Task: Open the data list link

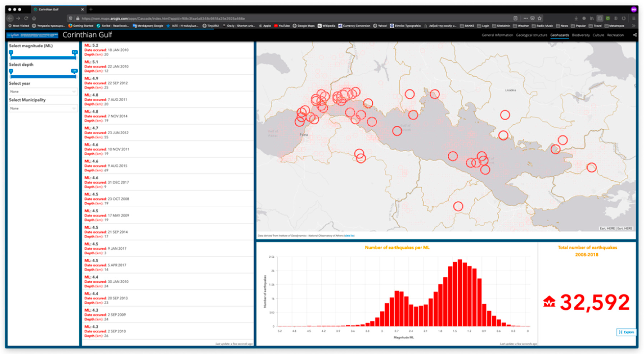Action: tap(349, 236)
